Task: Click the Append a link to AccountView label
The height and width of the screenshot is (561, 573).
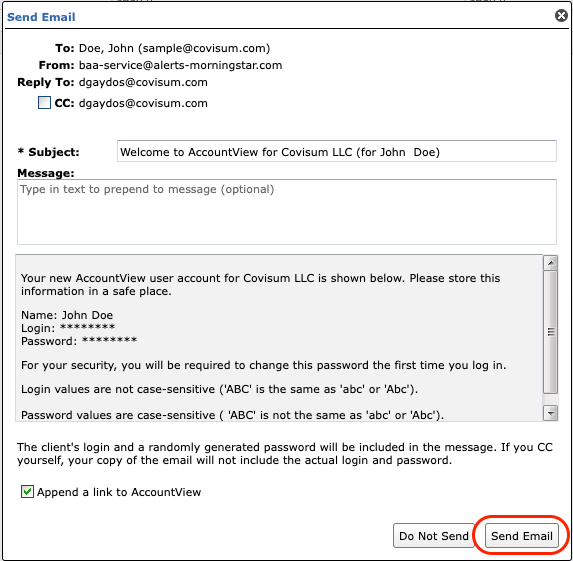Action: 119,492
